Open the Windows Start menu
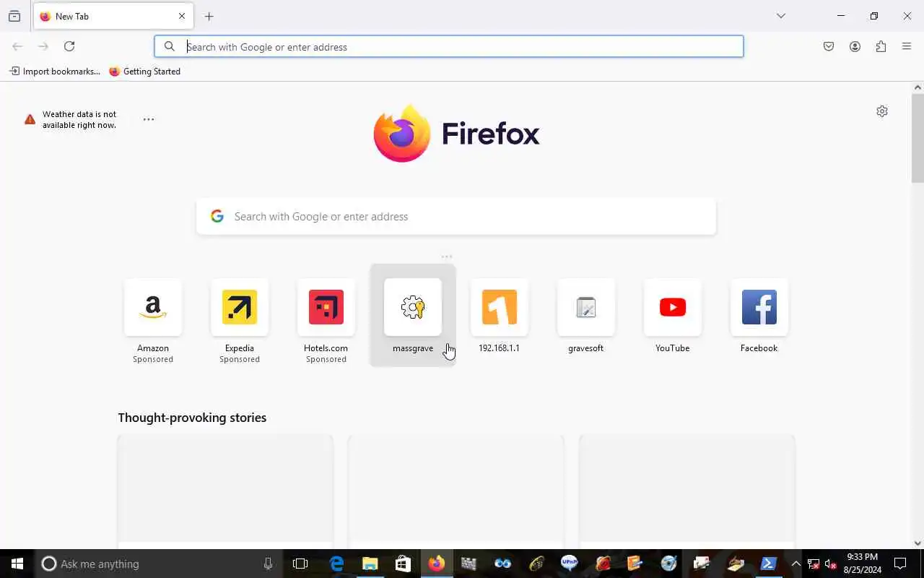The image size is (924, 578). [17, 564]
